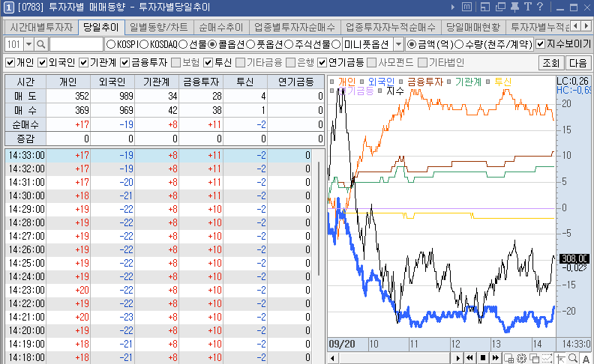
Task: Click the pin window icon in title bar
Action: point(514,7)
